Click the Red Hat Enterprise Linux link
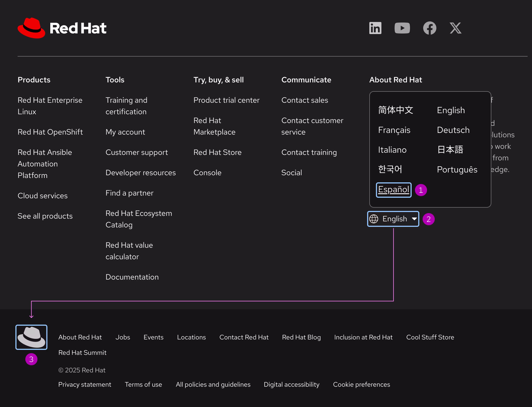Image resolution: width=532 pixels, height=407 pixels. (50, 106)
